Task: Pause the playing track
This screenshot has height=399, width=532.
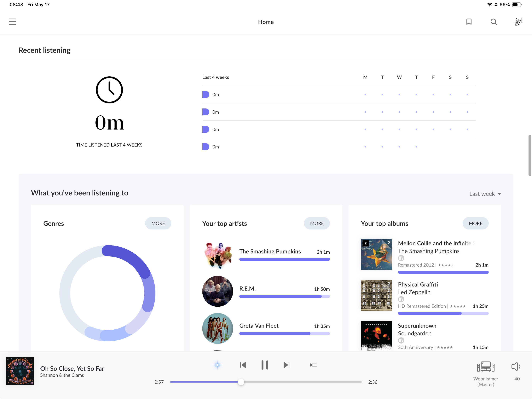Action: click(265, 365)
